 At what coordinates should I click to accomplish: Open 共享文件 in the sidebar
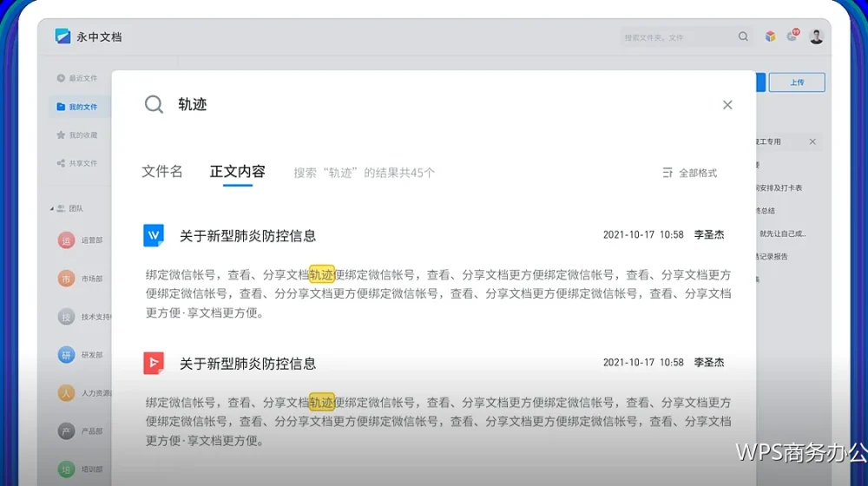tap(76, 163)
